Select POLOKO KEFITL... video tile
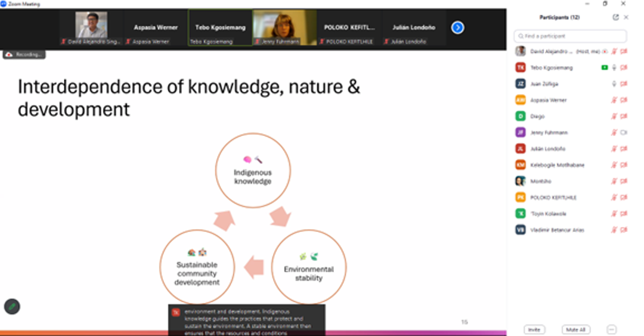This screenshot has width=644, height=336. 349,27
